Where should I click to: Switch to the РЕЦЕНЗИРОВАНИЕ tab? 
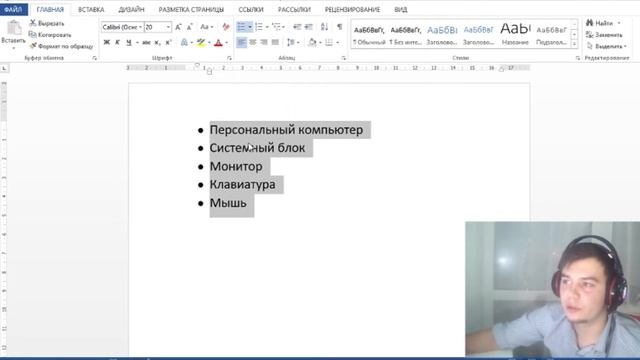[352, 9]
